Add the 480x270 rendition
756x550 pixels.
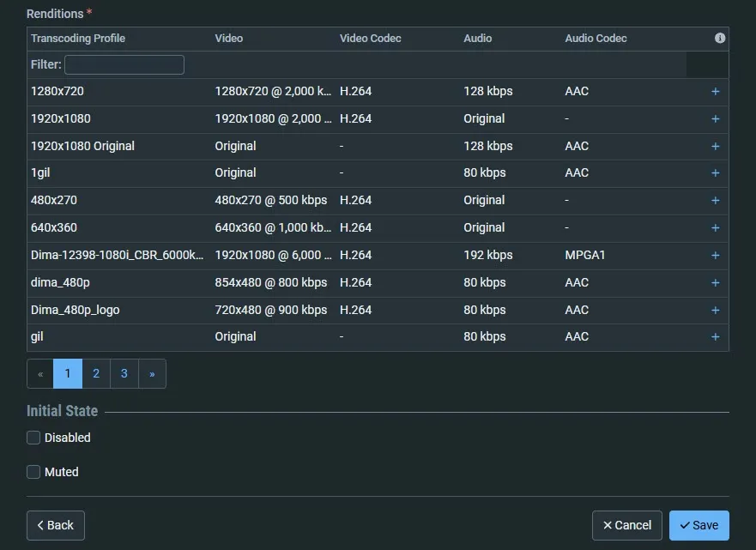pos(715,201)
